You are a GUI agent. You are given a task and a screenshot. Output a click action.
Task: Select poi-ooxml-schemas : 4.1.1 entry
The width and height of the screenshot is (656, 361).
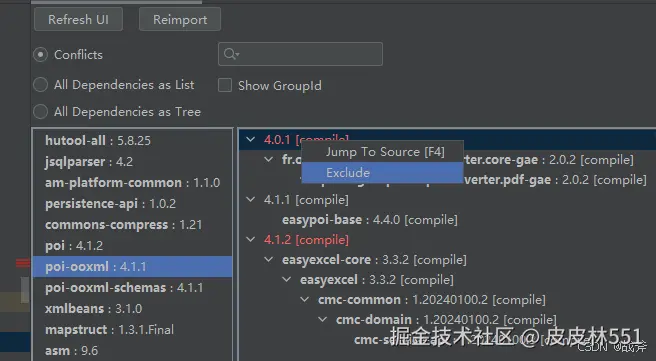pyautogui.click(x=133, y=288)
